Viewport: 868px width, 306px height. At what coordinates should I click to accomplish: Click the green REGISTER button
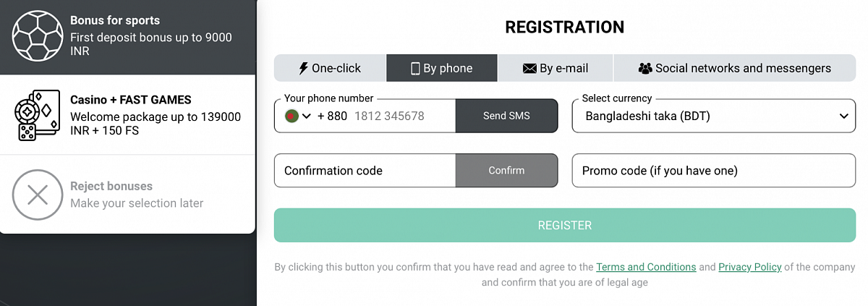564,226
